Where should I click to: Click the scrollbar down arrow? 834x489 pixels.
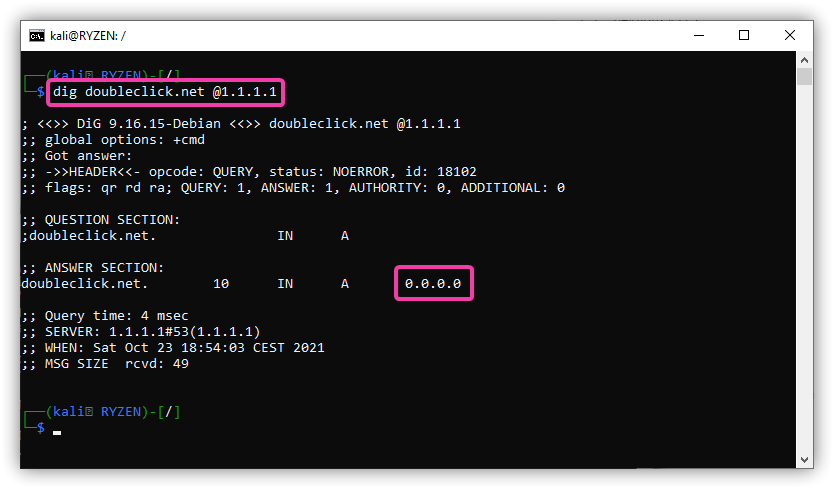804,460
